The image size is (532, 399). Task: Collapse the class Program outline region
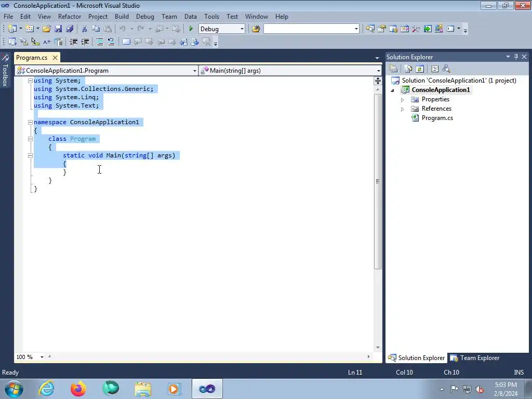tap(30, 139)
